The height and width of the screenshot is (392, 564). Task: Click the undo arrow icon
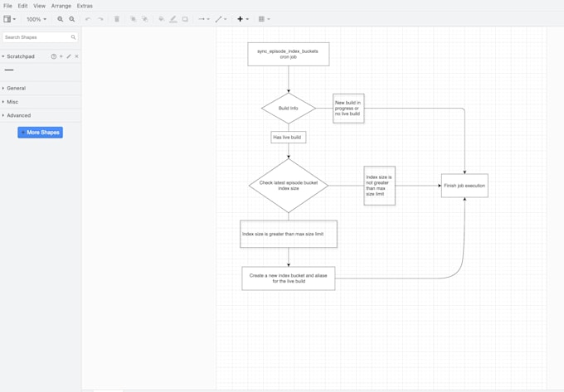point(88,19)
